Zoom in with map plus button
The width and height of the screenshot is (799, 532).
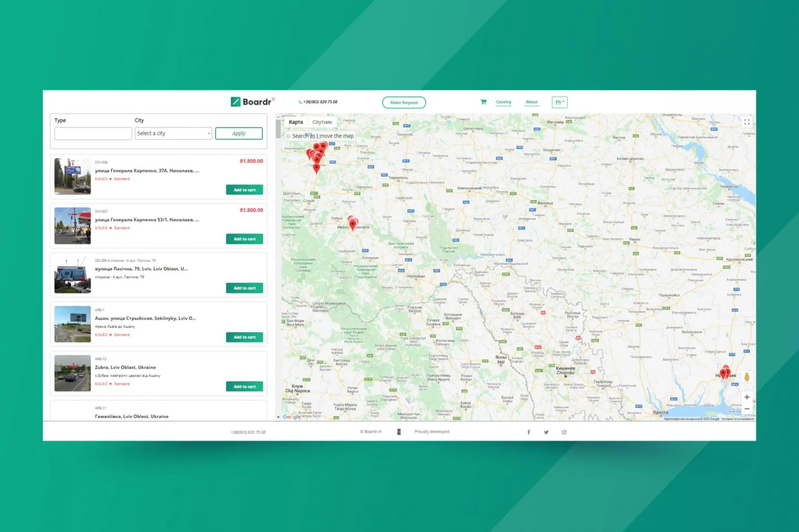point(747,397)
